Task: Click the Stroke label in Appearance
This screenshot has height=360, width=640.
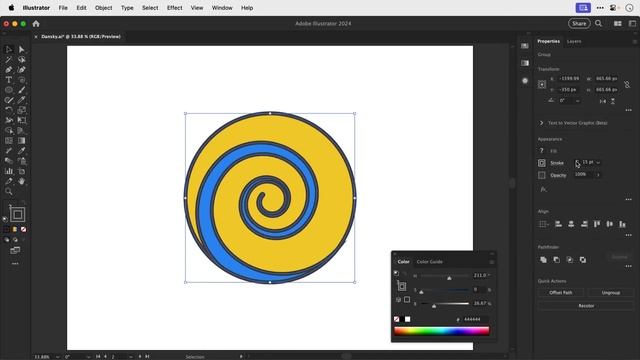Action: pos(557,163)
